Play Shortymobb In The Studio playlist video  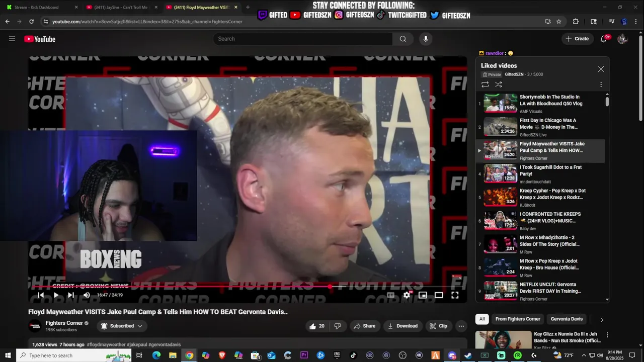[541, 104]
